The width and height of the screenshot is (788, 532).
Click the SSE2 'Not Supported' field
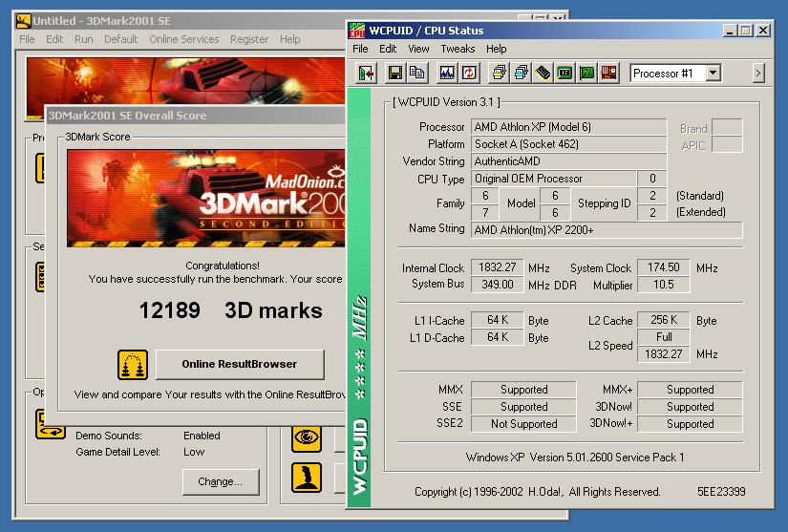pyautogui.click(x=523, y=424)
